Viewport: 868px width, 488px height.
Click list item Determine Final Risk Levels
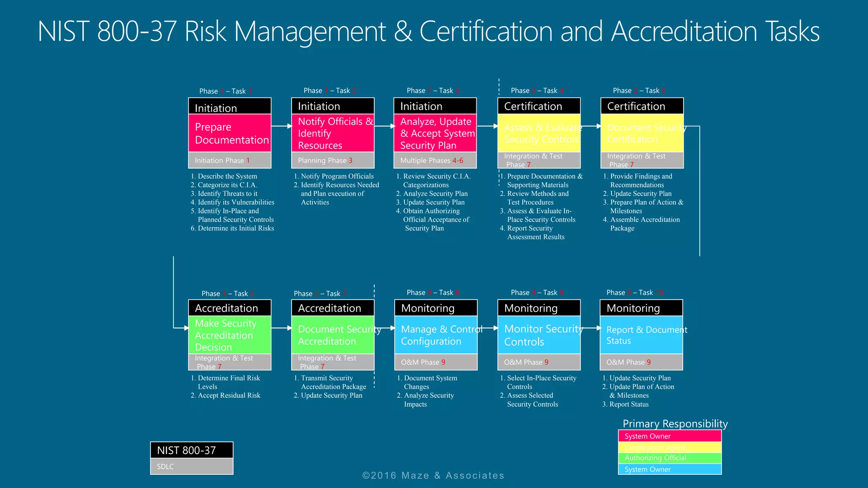point(225,383)
